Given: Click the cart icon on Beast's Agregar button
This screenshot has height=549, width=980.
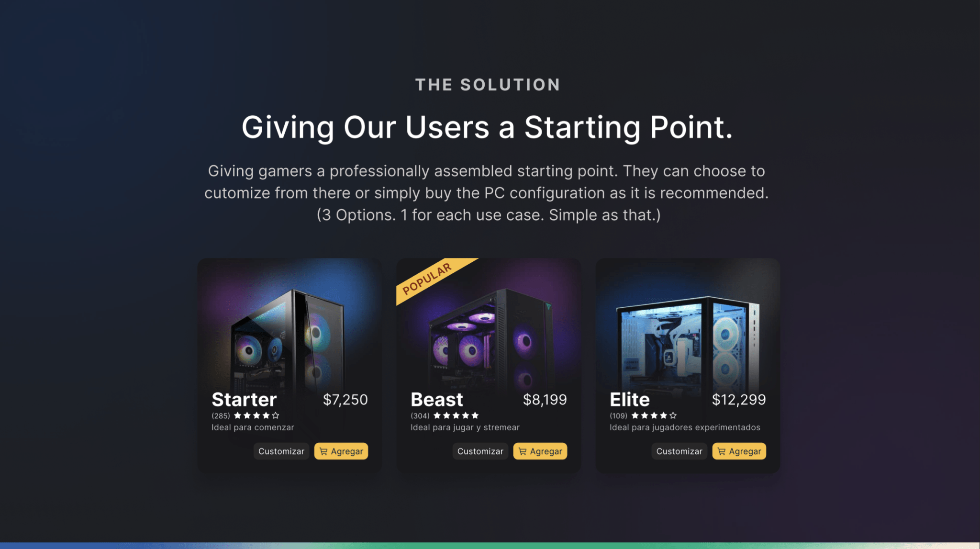Looking at the screenshot, I should [x=523, y=451].
